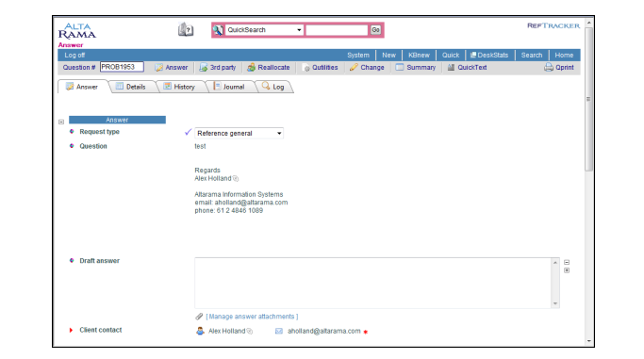Open the QuickSearch dropdown

pos(265,30)
